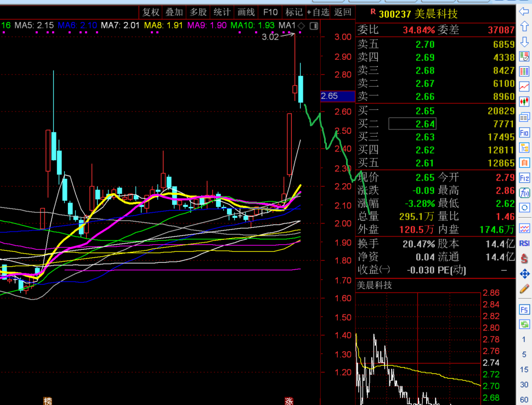532x405 pixels.
Task: Click the 卖三 price 2.68
Action: click(x=425, y=71)
